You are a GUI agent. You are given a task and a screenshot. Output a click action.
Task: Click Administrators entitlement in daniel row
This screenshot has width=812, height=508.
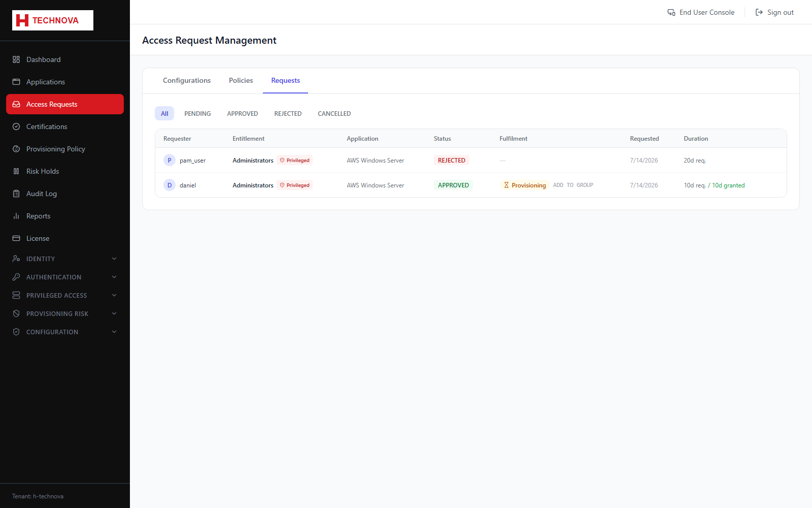(253, 185)
